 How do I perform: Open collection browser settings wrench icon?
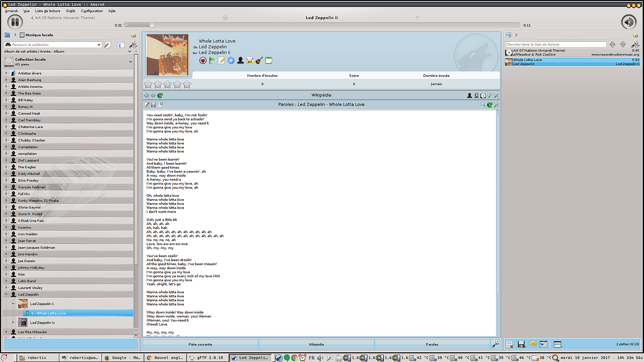click(x=133, y=45)
